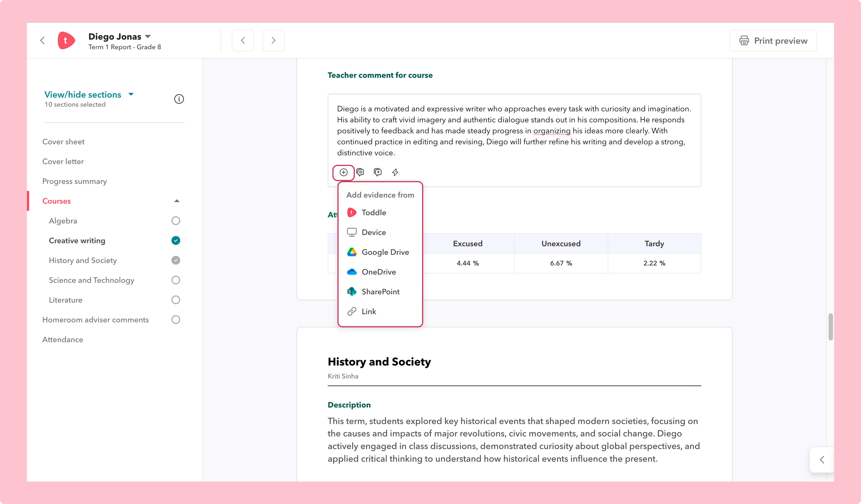861x504 pixels.
Task: Go to previous student report
Action: click(243, 41)
